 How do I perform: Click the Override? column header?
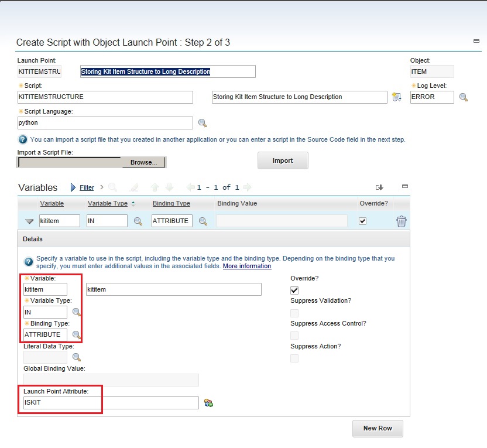(373, 203)
